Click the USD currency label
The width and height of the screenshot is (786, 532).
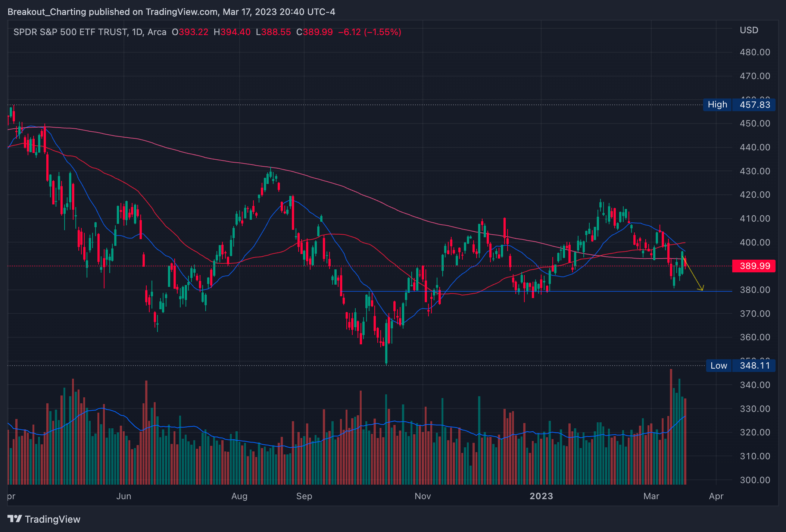[749, 30]
